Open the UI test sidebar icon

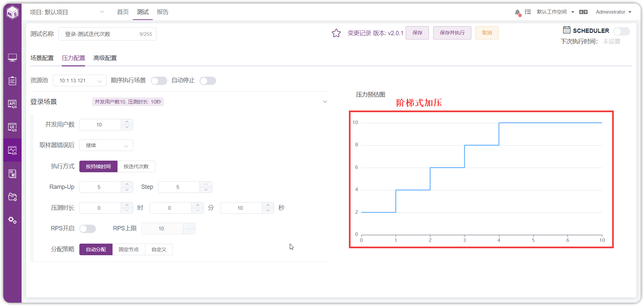pyautogui.click(x=12, y=127)
